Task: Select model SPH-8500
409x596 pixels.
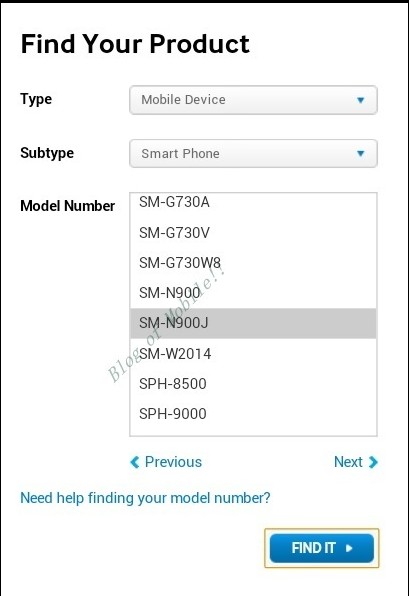Action: (x=253, y=384)
